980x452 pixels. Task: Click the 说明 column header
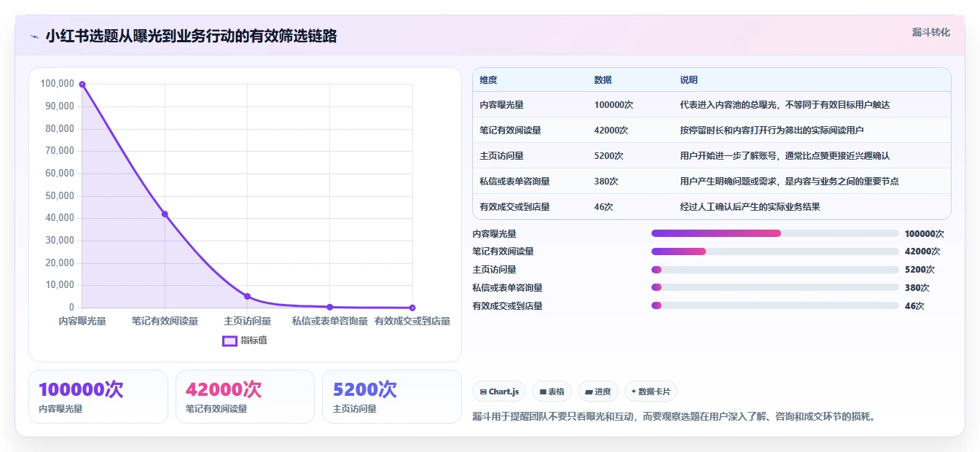click(689, 80)
